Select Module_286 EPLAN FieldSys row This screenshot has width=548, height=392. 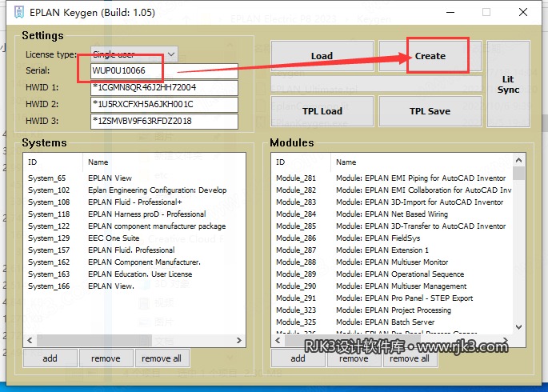click(392, 238)
